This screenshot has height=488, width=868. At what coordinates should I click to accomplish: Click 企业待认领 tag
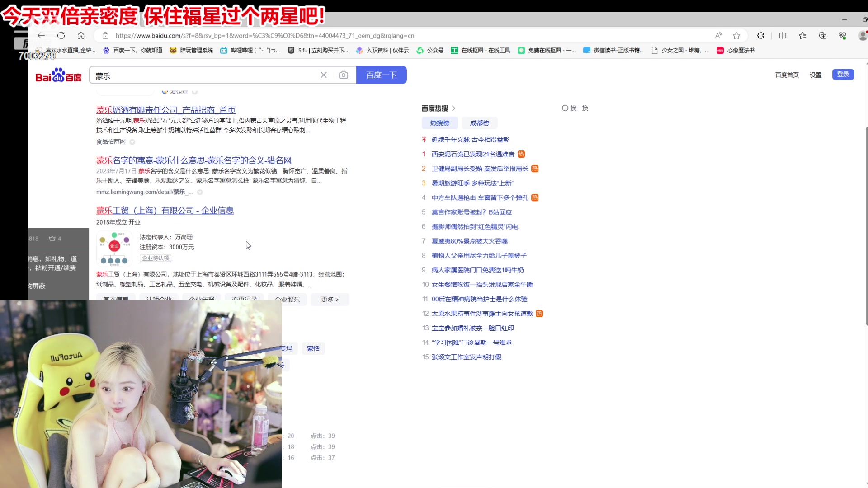(x=156, y=258)
